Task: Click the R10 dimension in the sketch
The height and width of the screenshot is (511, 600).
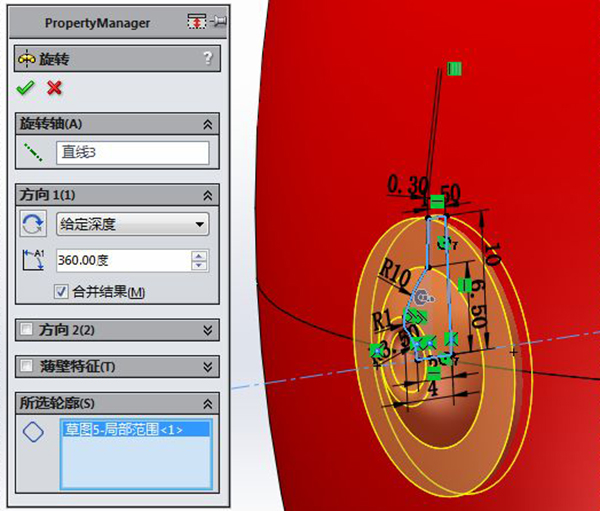Action: click(395, 273)
